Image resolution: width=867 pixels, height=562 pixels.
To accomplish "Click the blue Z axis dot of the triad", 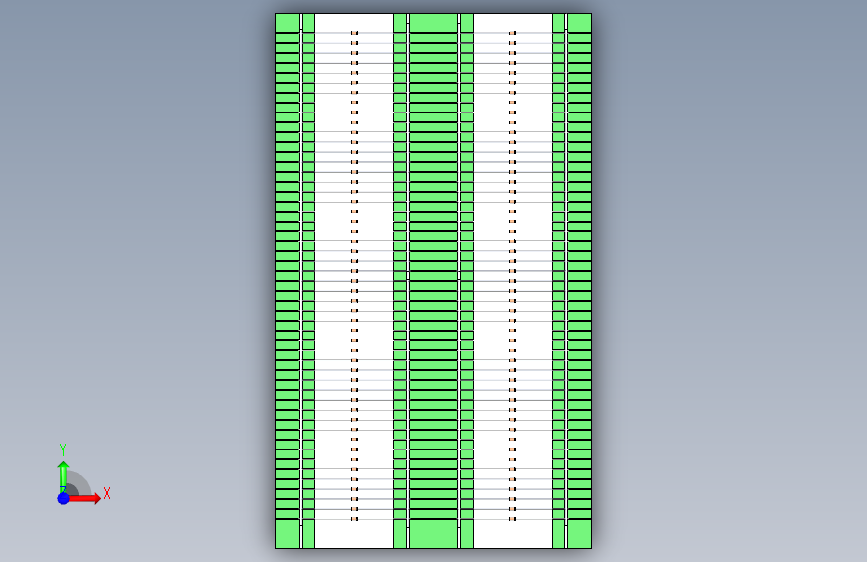I will click(x=63, y=498).
